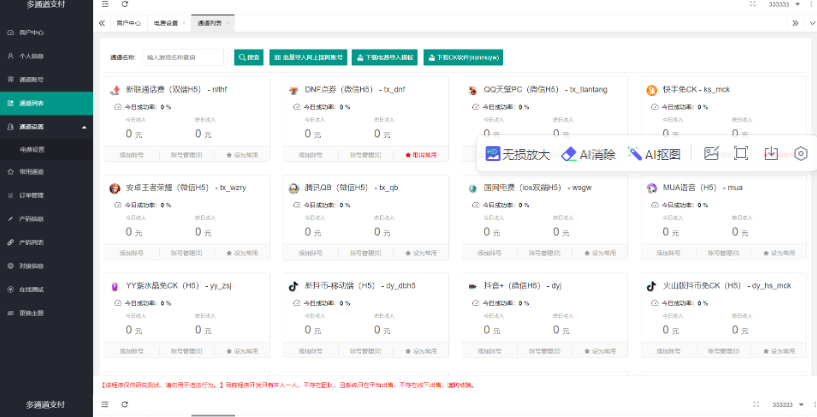Click the QQ天堂PC card logo
The width and height of the screenshot is (817, 417).
click(473, 90)
